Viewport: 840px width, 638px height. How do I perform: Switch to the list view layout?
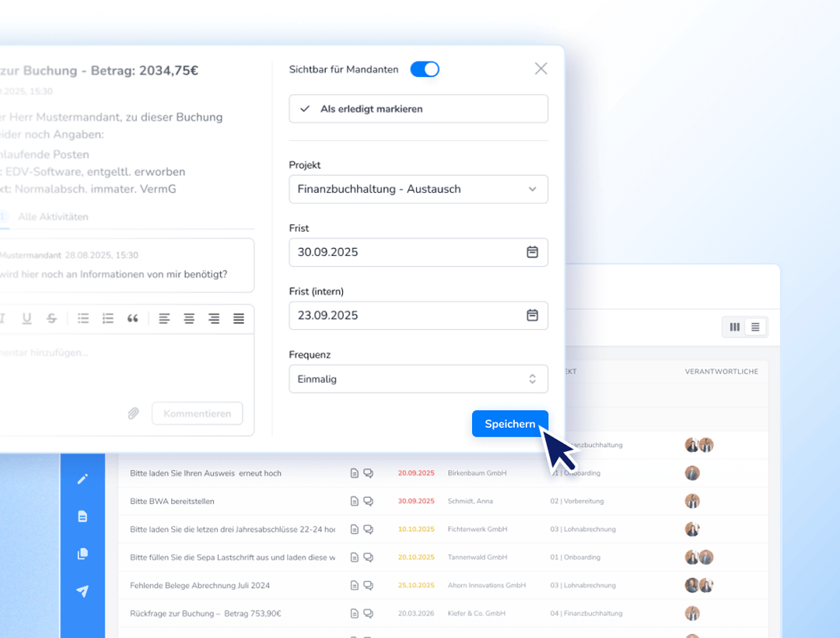click(x=755, y=328)
